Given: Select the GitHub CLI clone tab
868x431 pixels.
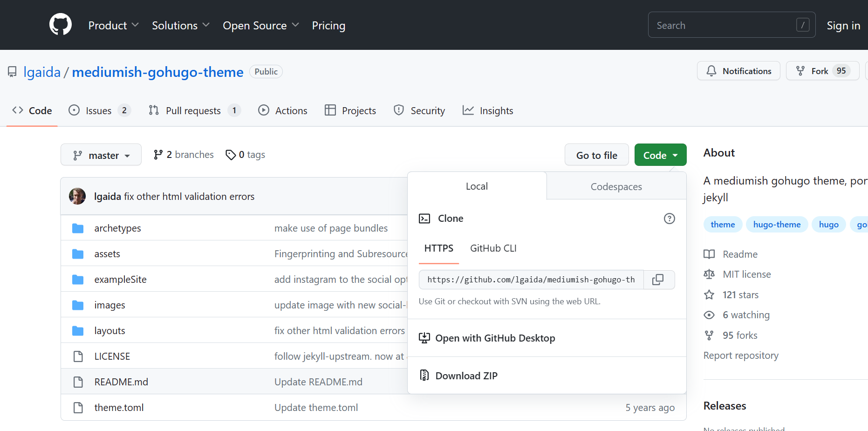Looking at the screenshot, I should [x=493, y=248].
